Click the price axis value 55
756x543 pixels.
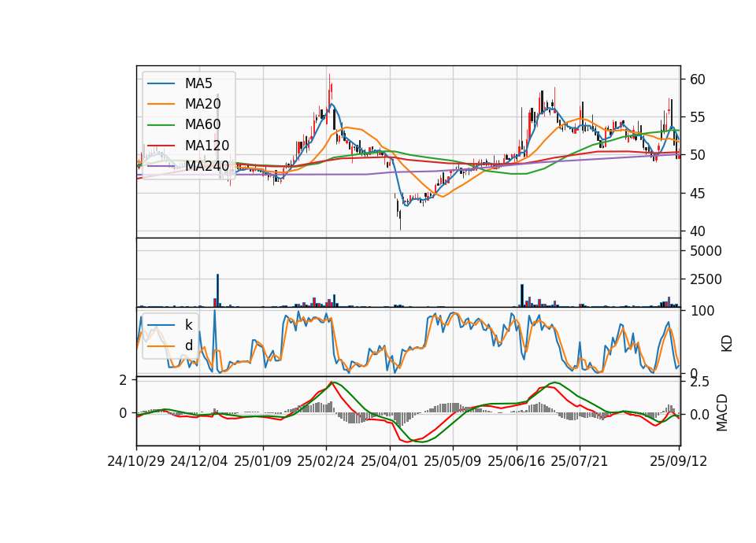[x=698, y=117]
